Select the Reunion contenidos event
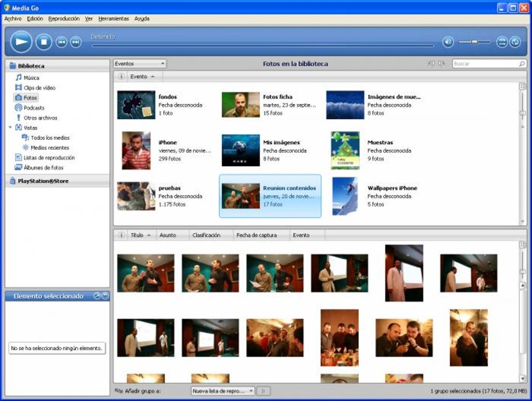The height and width of the screenshot is (401, 532). click(x=270, y=196)
